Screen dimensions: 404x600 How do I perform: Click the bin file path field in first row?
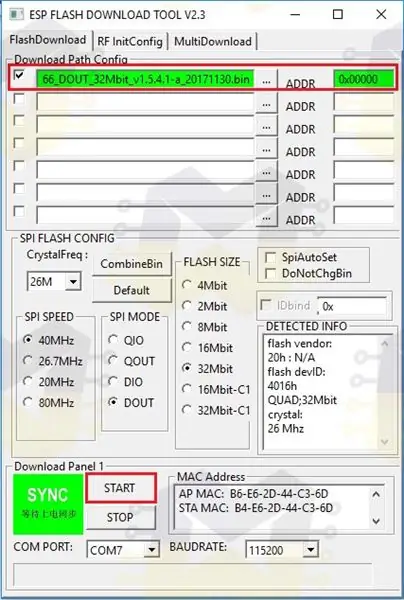(145, 79)
